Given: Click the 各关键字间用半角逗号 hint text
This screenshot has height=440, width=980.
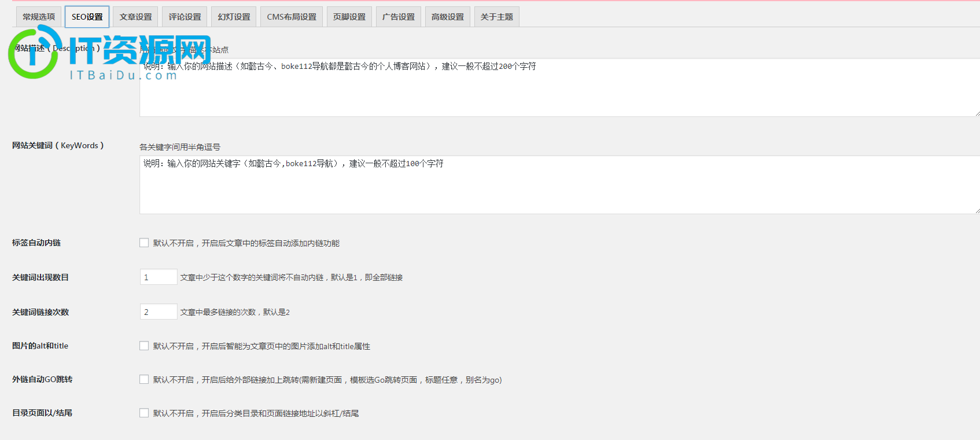Looking at the screenshot, I should 180,147.
